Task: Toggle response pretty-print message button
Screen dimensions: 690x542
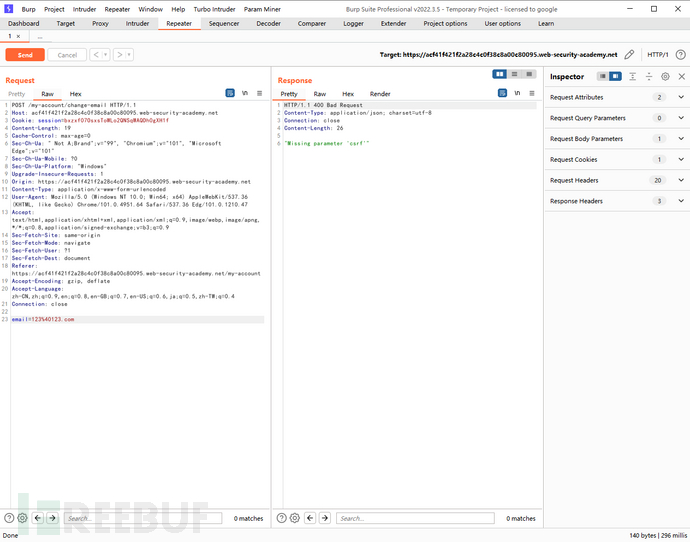Action: 502,93
